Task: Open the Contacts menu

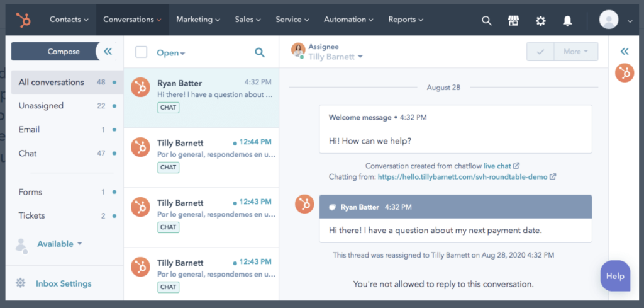Action: pos(69,20)
